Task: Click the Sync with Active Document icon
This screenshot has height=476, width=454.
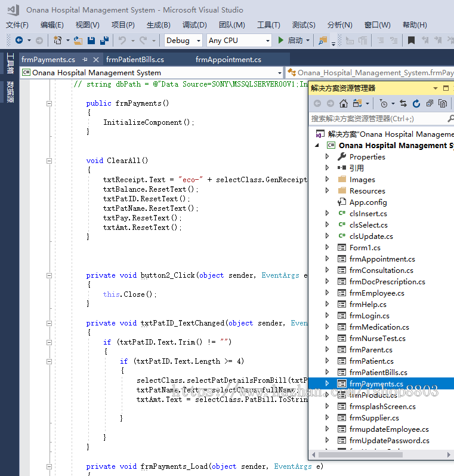Action: pyautogui.click(x=403, y=103)
